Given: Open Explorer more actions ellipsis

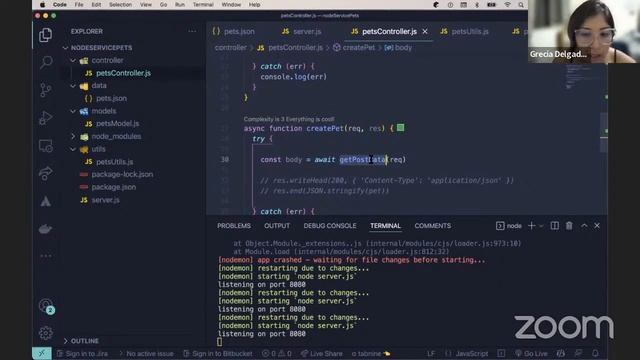Looking at the screenshot, I should point(192,31).
